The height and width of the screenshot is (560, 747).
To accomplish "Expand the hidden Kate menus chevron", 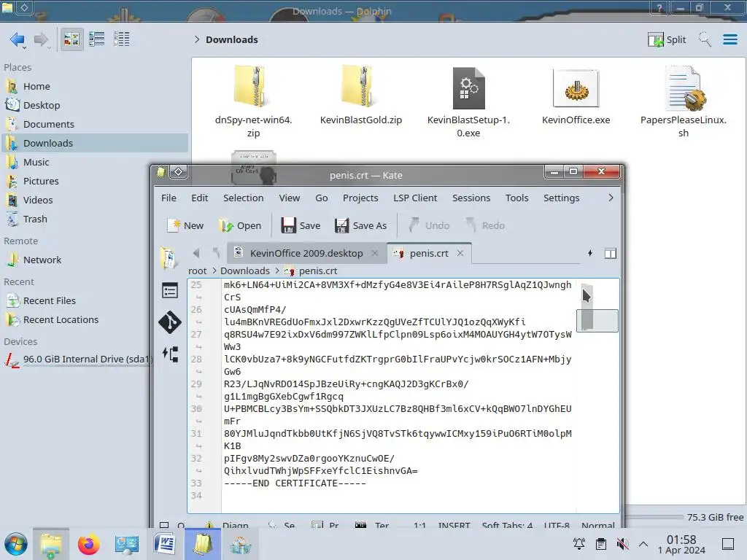I will coord(611,198).
